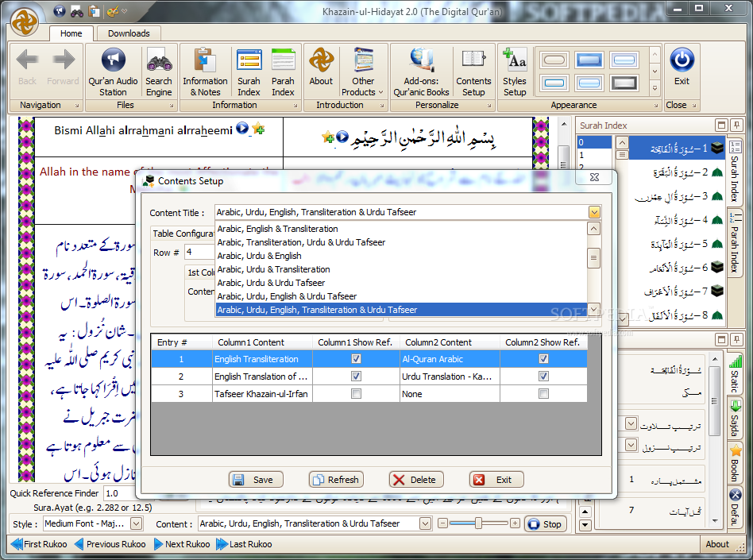Toggle Column2 Show Ref. for entry 1
The width and height of the screenshot is (753, 560).
tap(543, 359)
